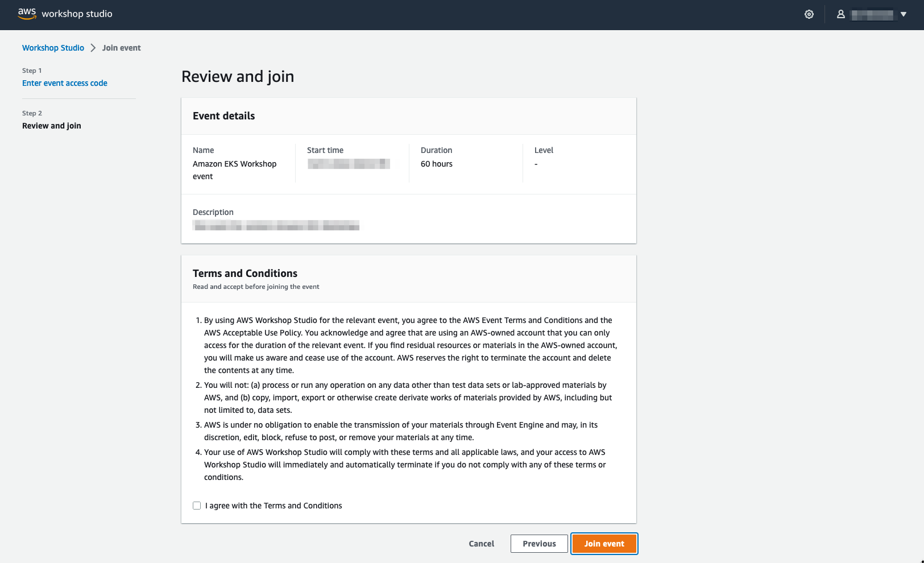Check the I agree with Terms and Conditions box
The height and width of the screenshot is (563, 924).
coord(196,505)
